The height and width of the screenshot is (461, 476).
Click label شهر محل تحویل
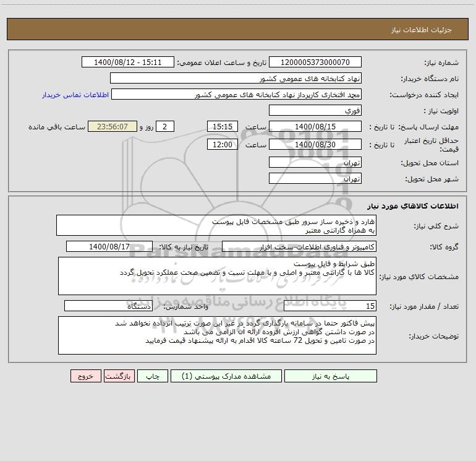pos(431,179)
